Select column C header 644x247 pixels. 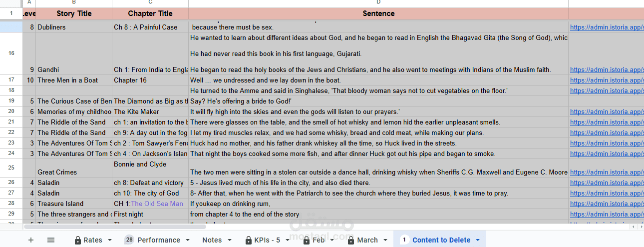tap(150, 3)
